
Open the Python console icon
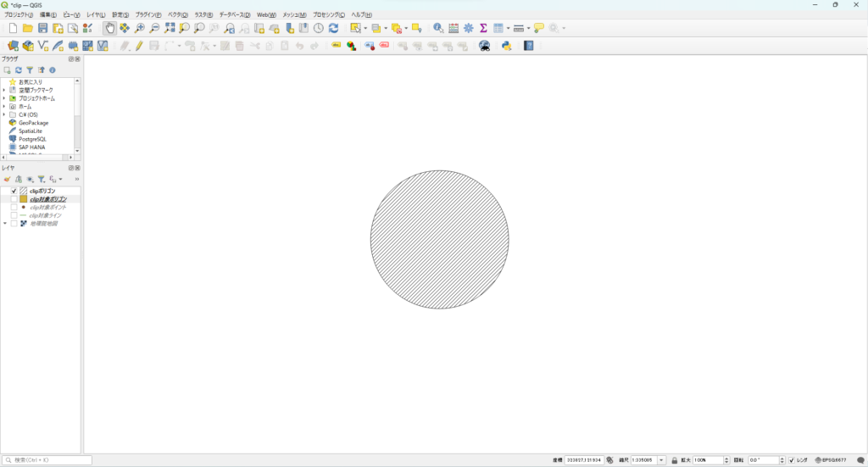(506, 46)
